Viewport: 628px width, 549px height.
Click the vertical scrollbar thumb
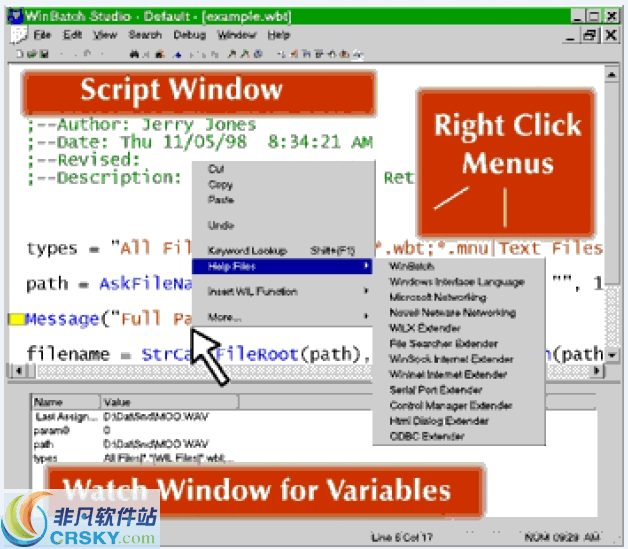[612, 182]
